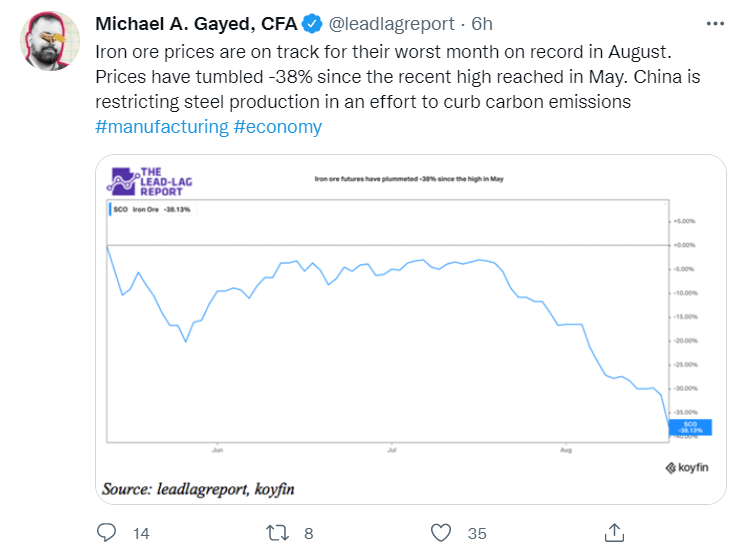Click the blue verified badge
Viewport: 748px width, 559px height.
312,23
